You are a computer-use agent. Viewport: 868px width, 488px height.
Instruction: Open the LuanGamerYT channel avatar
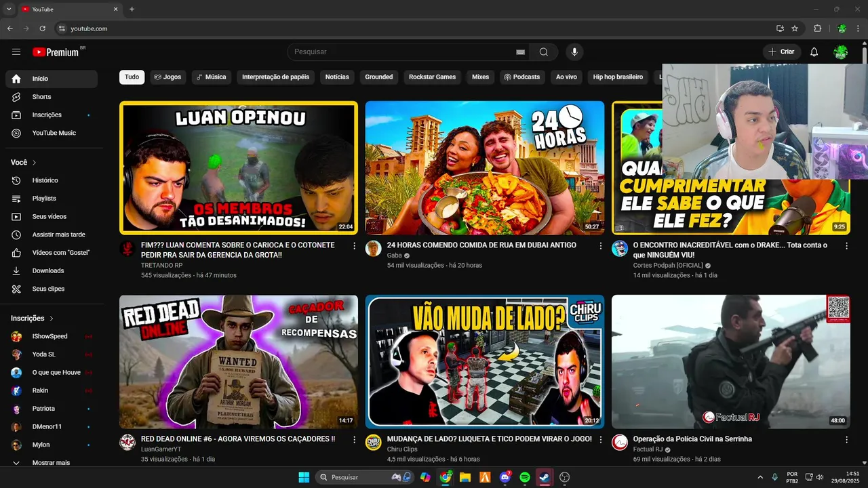tap(127, 443)
